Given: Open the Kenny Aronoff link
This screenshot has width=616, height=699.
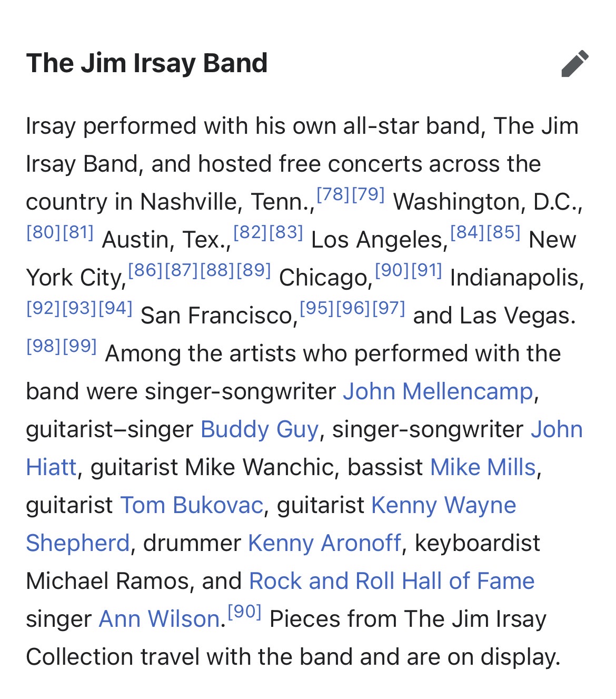Looking at the screenshot, I should (324, 543).
